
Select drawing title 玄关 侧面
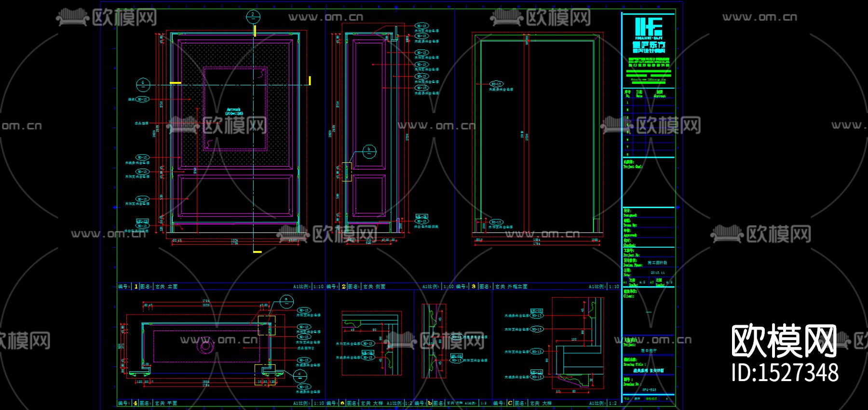(374, 287)
